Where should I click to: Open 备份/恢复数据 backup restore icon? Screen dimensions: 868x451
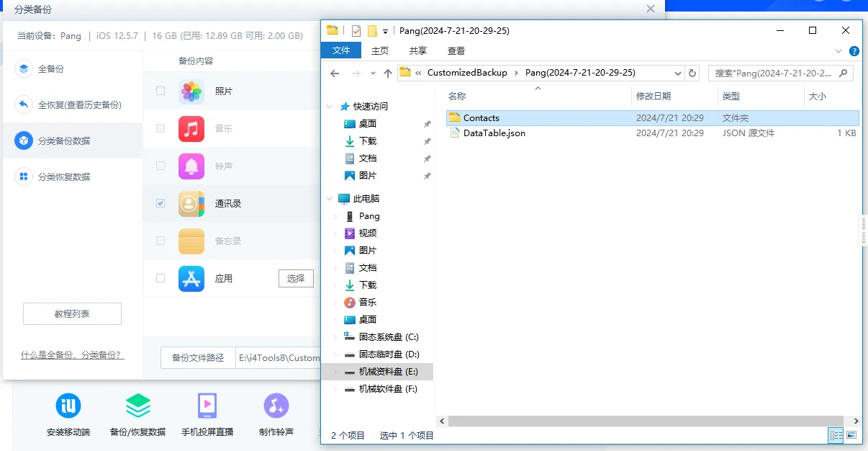pyautogui.click(x=137, y=406)
